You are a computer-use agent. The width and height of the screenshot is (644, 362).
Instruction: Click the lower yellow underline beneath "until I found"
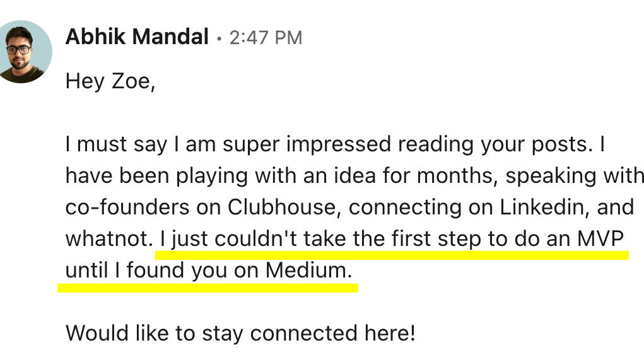(x=208, y=288)
